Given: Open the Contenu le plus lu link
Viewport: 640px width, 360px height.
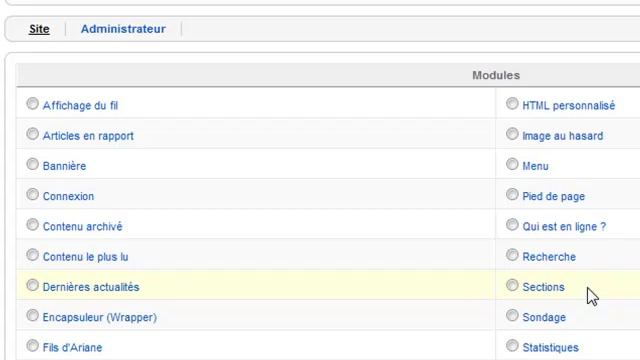Looking at the screenshot, I should pyautogui.click(x=85, y=257).
